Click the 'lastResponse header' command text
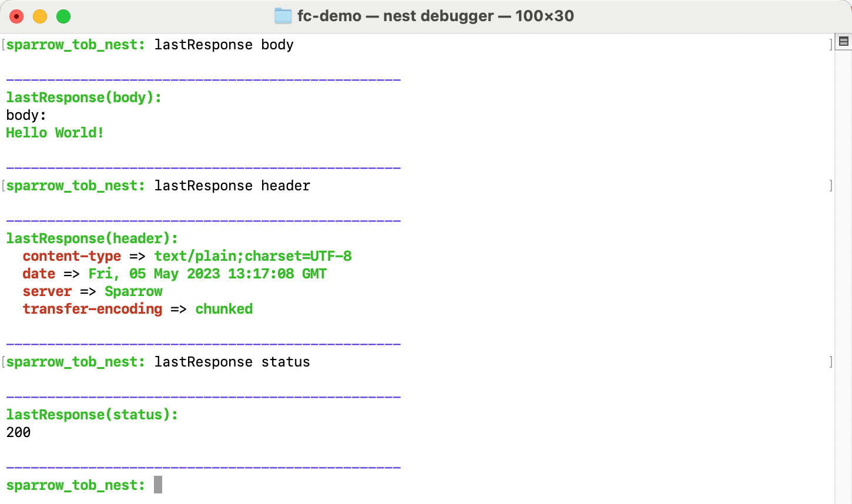 pyautogui.click(x=232, y=186)
